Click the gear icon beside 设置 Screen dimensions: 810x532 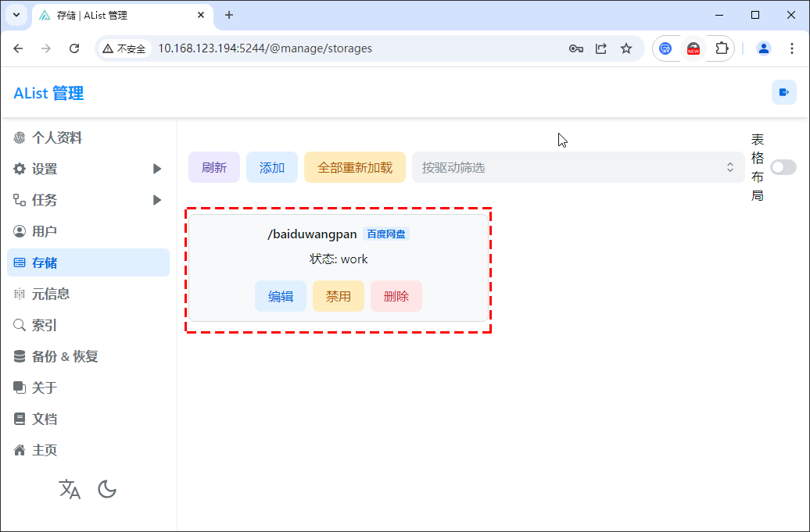(19, 169)
